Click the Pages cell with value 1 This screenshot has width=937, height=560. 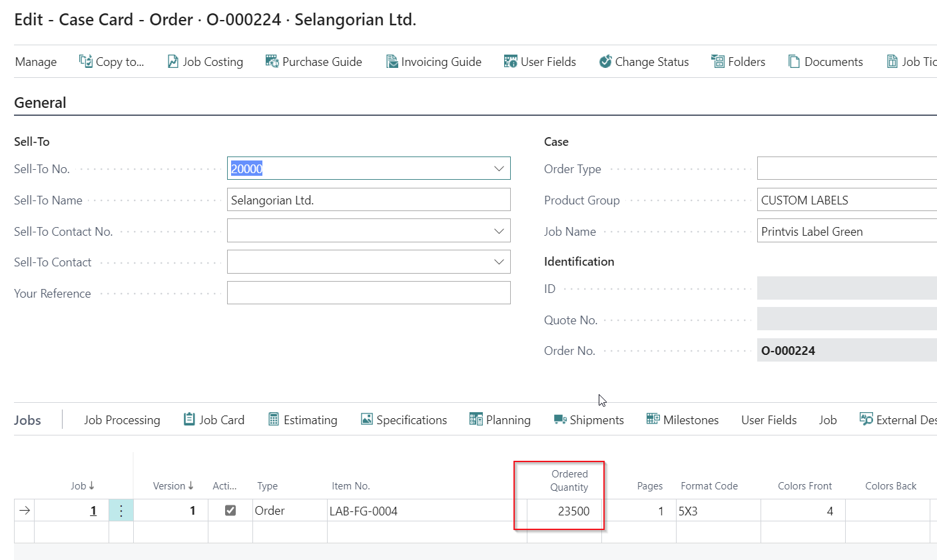pos(639,511)
